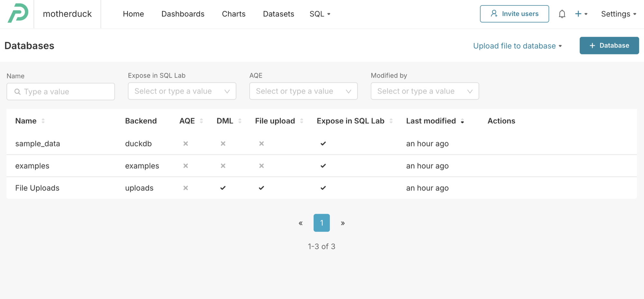This screenshot has width=644, height=299.
Task: Go to previous page arrow
Action: 300,223
